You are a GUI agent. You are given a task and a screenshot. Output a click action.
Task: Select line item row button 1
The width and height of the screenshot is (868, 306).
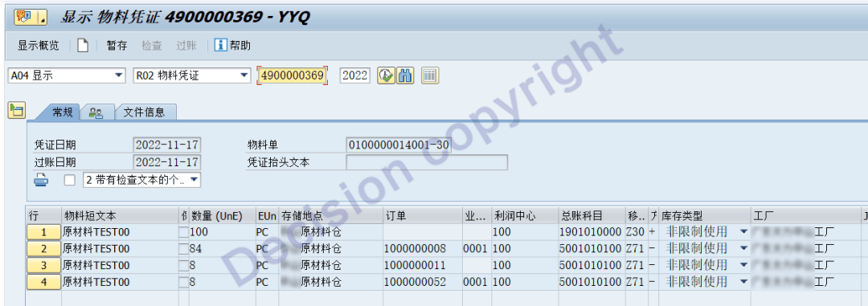pos(43,232)
